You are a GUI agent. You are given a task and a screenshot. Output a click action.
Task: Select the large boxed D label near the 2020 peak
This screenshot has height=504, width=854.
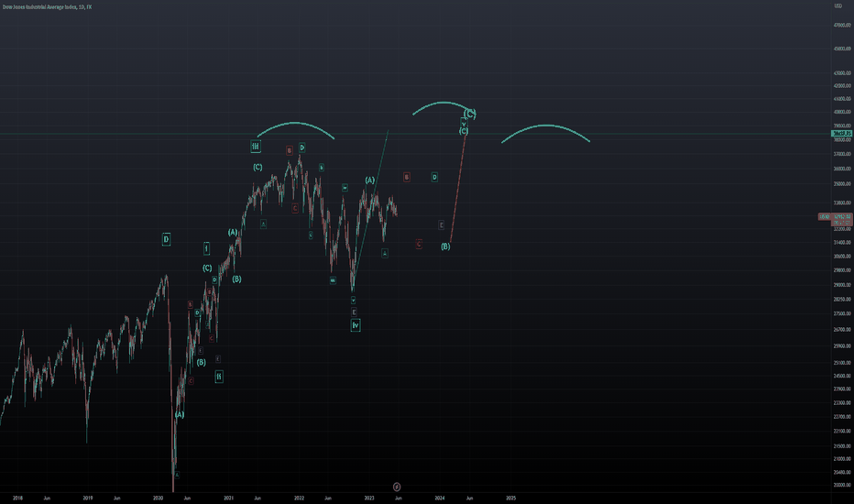166,239
